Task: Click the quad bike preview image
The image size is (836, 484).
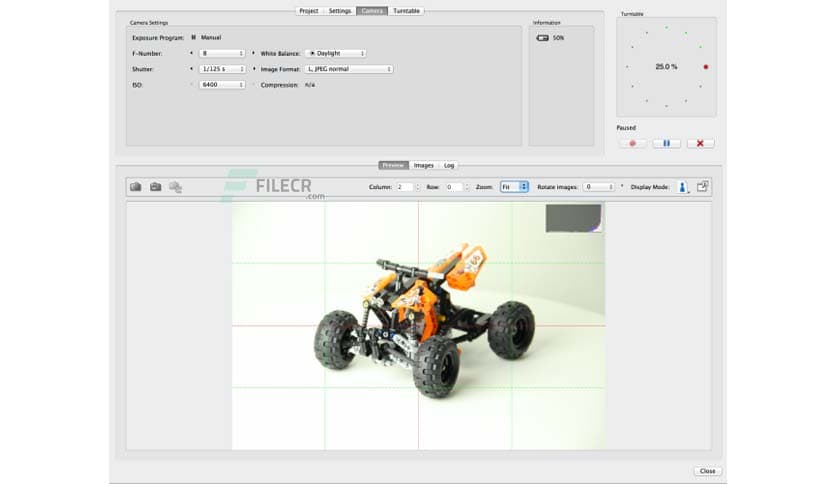Action: pyautogui.click(x=419, y=326)
